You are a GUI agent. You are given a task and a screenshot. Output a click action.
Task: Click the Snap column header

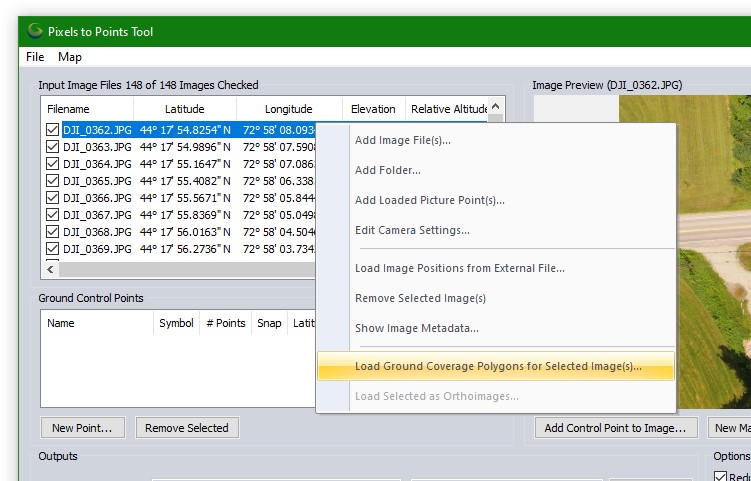(269, 323)
